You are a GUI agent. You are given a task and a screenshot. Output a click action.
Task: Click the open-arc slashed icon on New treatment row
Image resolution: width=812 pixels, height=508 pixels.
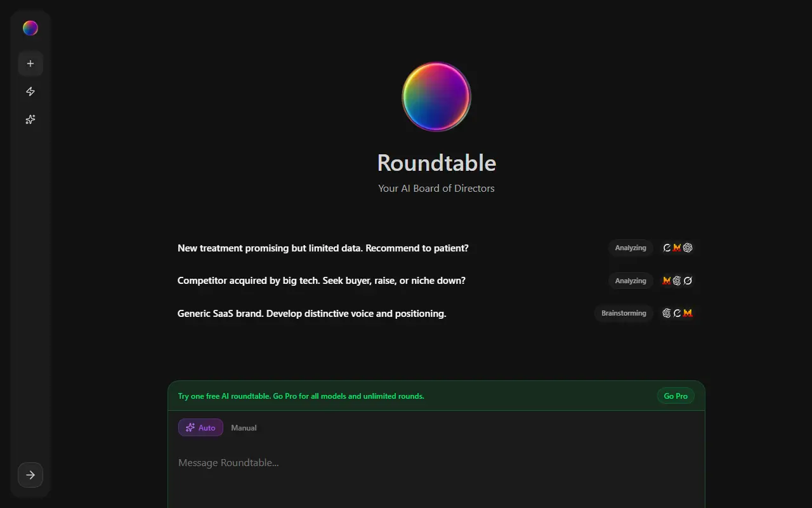pyautogui.click(x=667, y=248)
